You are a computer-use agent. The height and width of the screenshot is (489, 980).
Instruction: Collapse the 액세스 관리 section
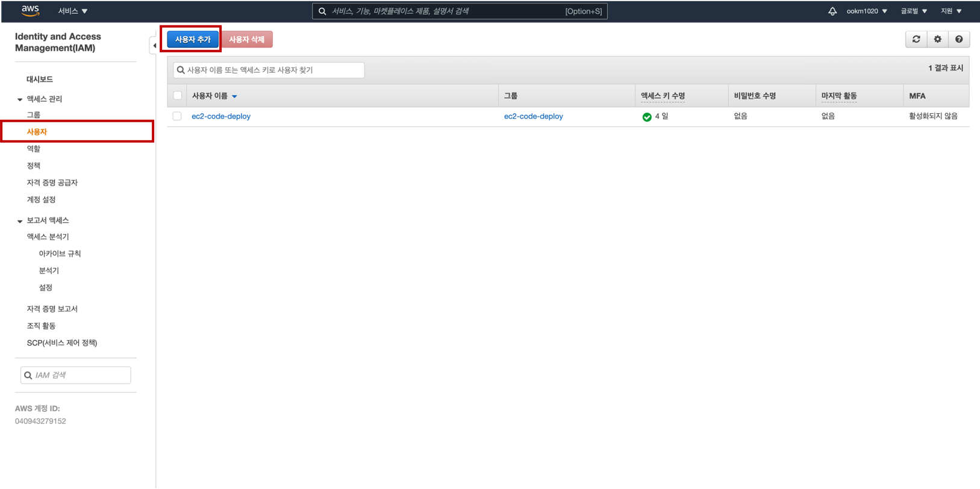(20, 99)
